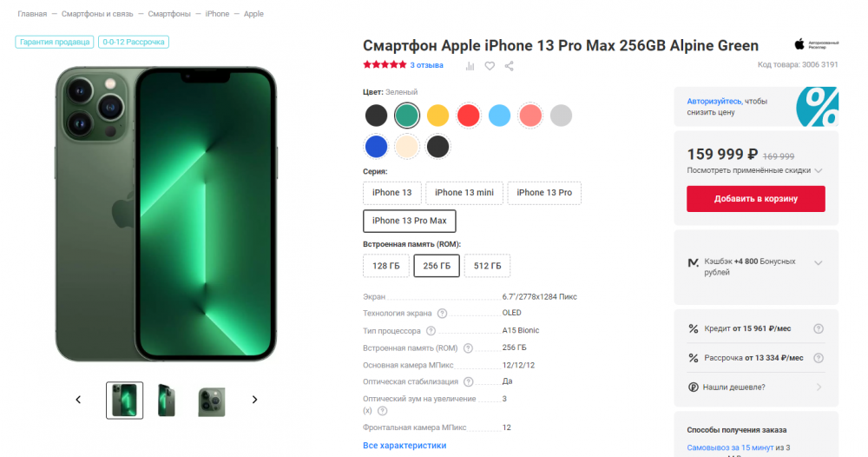Select the 512 ГБ memory option
Image resolution: width=868 pixels, height=457 pixels.
(x=487, y=266)
